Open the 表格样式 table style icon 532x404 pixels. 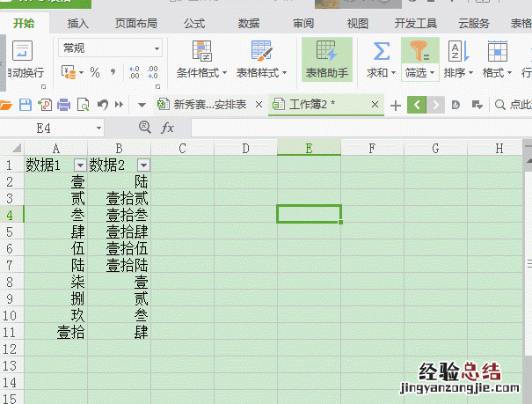[x=261, y=51]
